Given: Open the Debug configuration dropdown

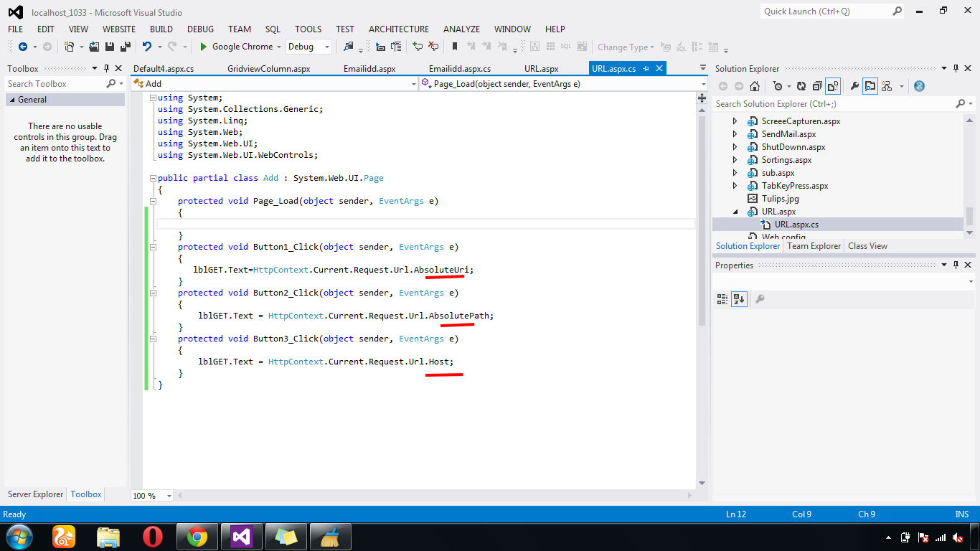Looking at the screenshot, I should pos(327,47).
